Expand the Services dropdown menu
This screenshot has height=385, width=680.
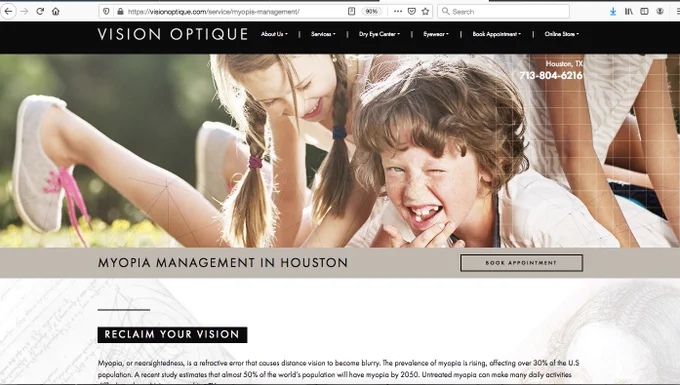pos(323,34)
